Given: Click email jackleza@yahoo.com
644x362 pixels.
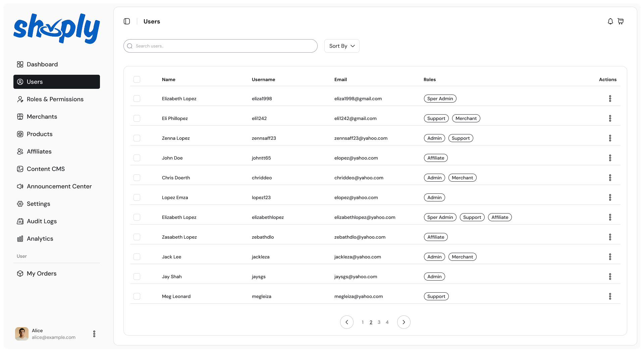Looking at the screenshot, I should click(358, 257).
